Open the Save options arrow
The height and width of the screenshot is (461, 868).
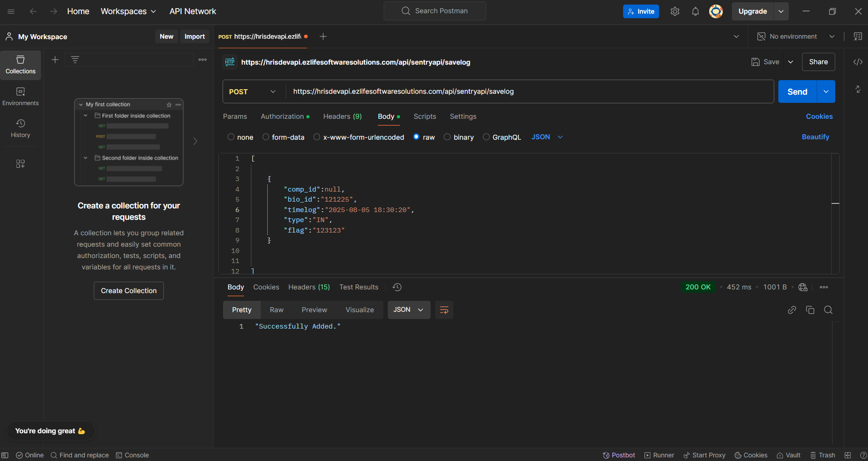click(791, 62)
